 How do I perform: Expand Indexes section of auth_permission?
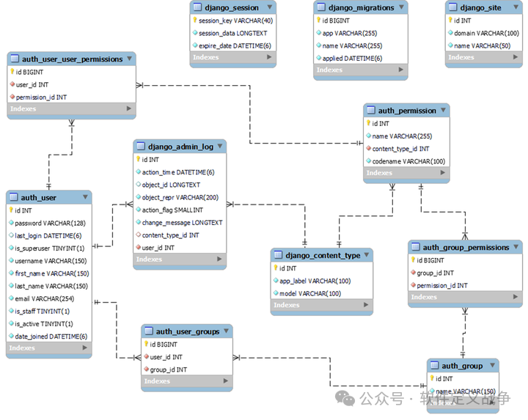[x=442, y=172]
